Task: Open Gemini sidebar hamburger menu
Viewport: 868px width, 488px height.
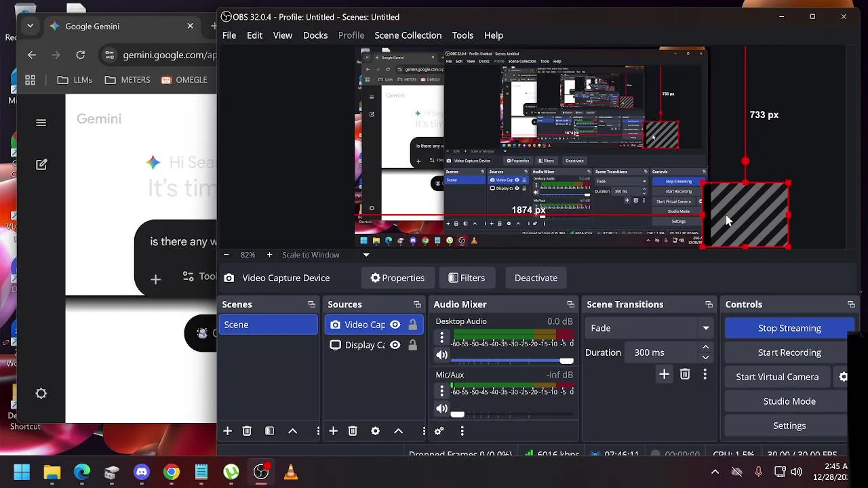Action: 41,123
